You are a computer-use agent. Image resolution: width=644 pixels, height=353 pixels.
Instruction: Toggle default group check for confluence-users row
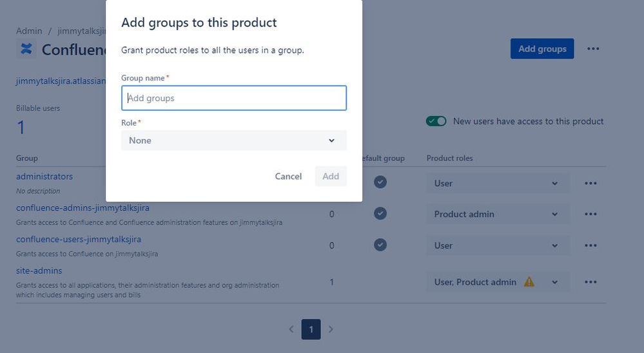380,245
